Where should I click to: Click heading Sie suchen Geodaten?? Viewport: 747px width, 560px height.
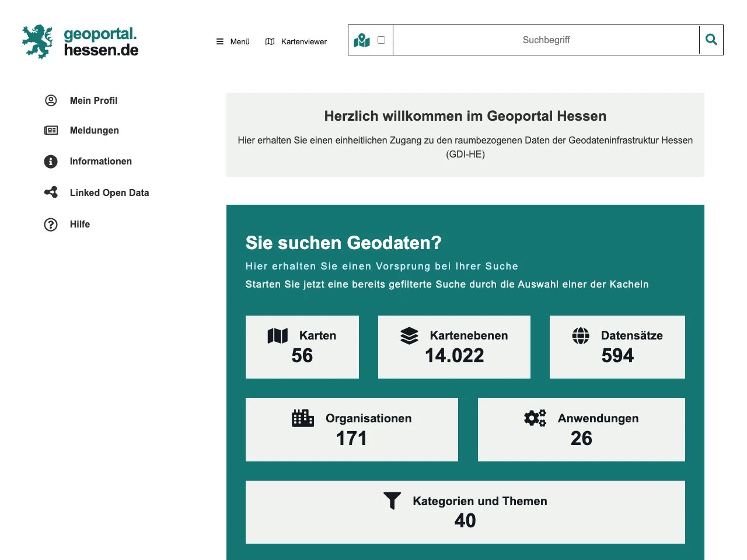pos(343,243)
